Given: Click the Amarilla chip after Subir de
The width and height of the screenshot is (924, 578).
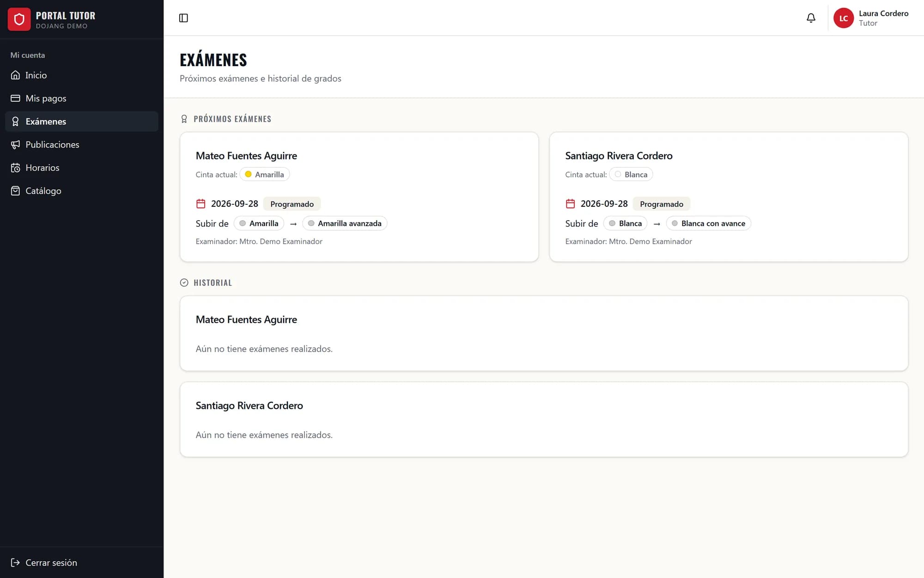Looking at the screenshot, I should coord(259,223).
